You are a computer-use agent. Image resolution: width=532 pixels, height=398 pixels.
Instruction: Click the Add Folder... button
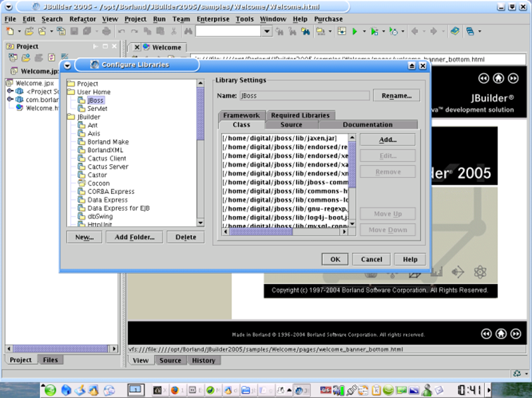pyautogui.click(x=134, y=237)
